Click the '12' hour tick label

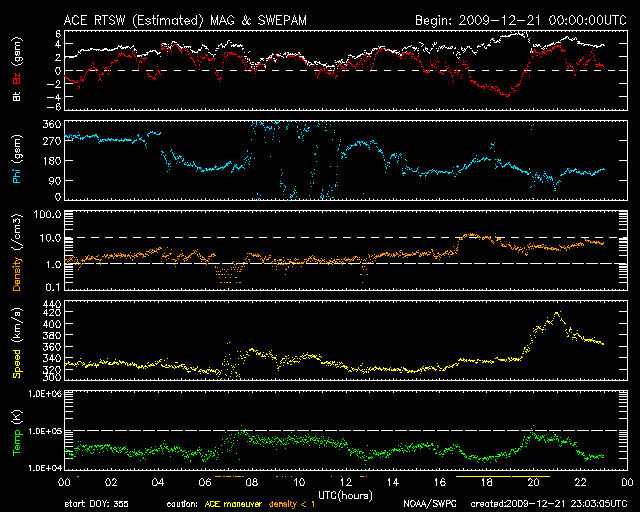[x=346, y=483]
